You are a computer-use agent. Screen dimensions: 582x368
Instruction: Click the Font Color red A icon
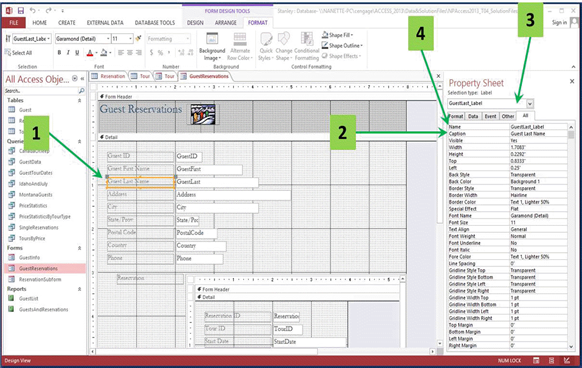pos(89,53)
